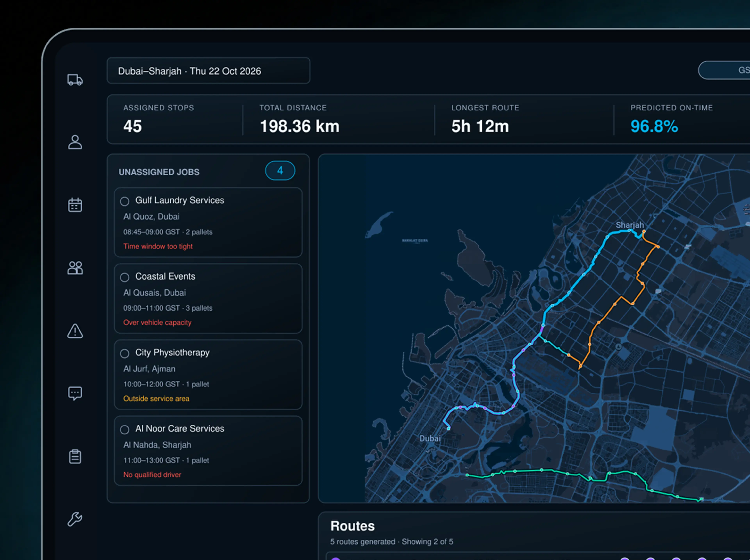
Task: Click the Routes section heading
Action: (x=353, y=526)
